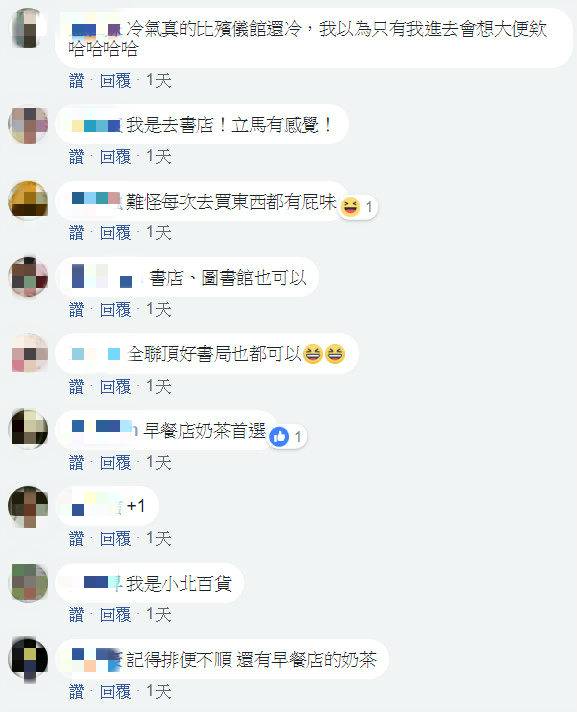Open commenter name on the +1 comment

97,505
